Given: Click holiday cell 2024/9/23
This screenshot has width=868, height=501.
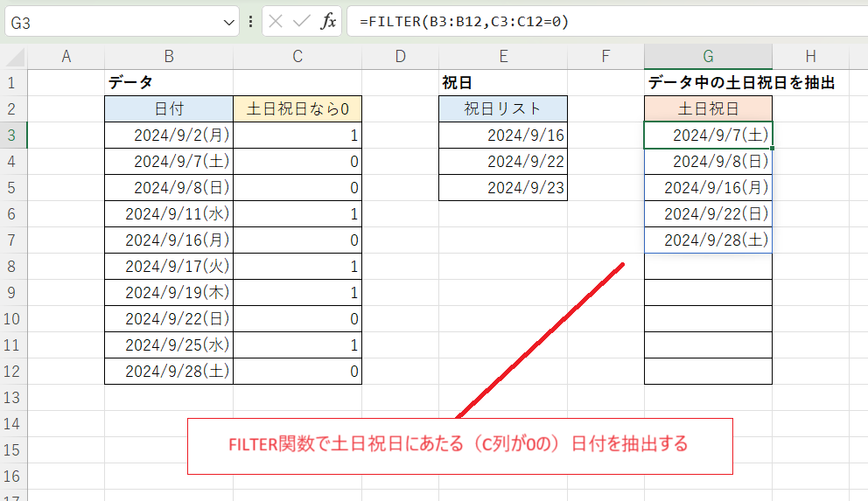Looking at the screenshot, I should pyautogui.click(x=503, y=188).
